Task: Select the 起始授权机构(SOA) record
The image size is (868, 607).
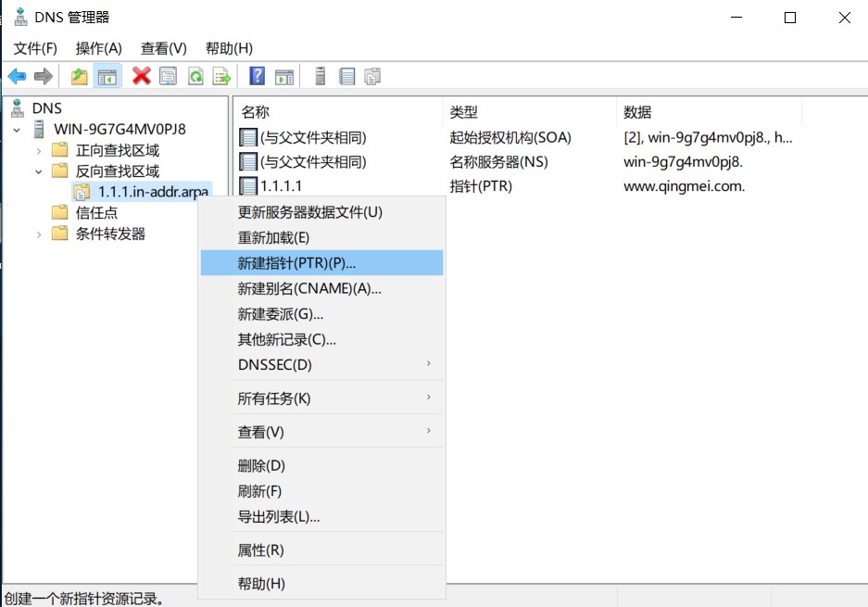Action: tap(509, 137)
